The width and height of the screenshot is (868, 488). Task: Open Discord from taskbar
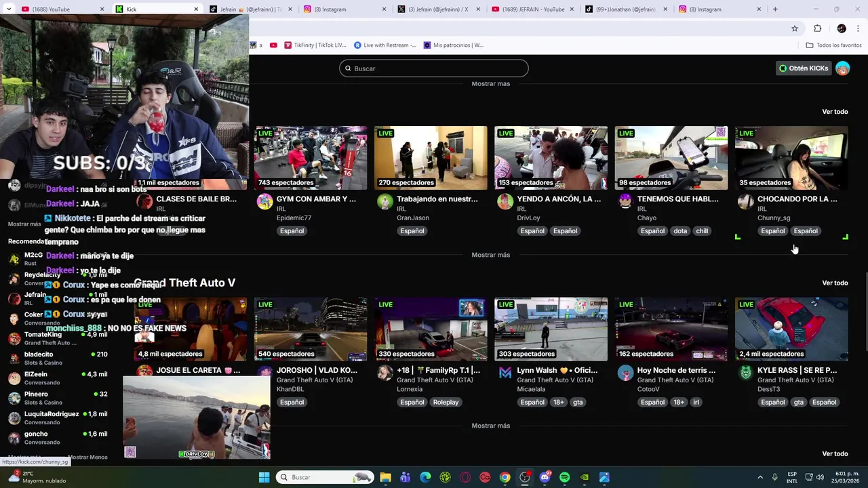545,477
